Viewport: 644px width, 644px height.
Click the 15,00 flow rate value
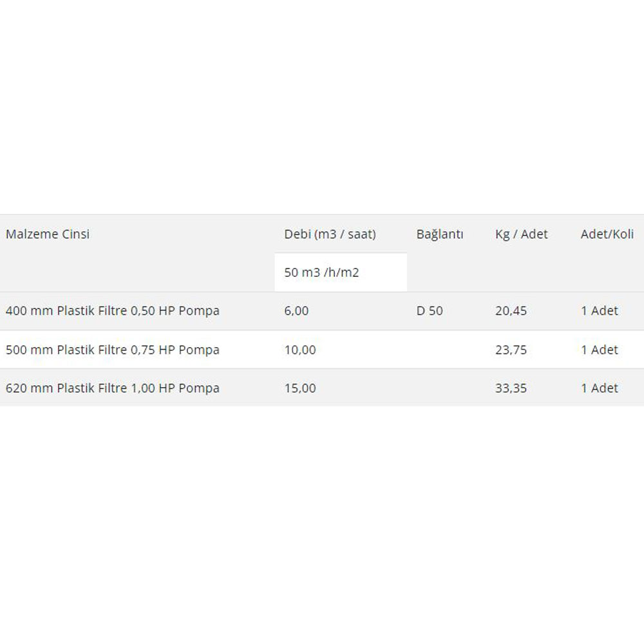(x=300, y=388)
